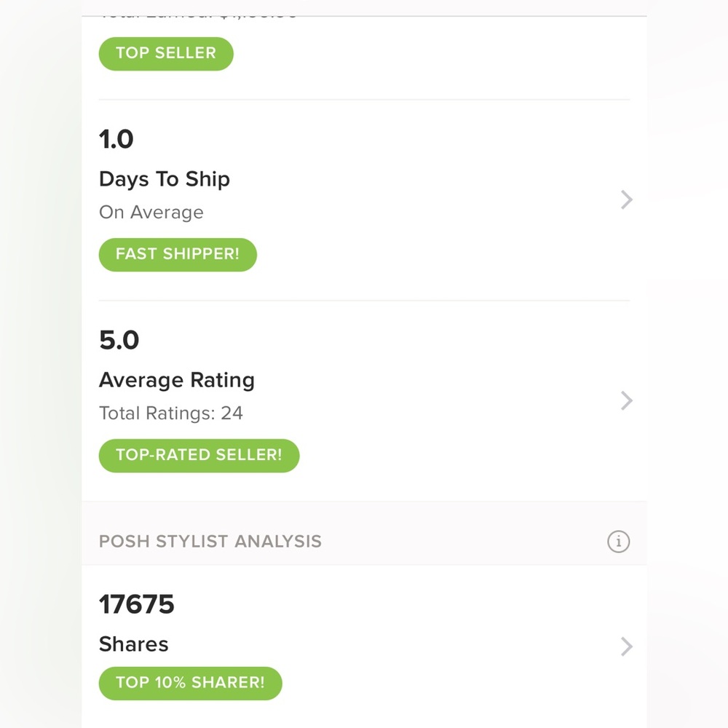Tap the TOP 10% SHARER! badge
The image size is (728, 728).
coord(190,683)
